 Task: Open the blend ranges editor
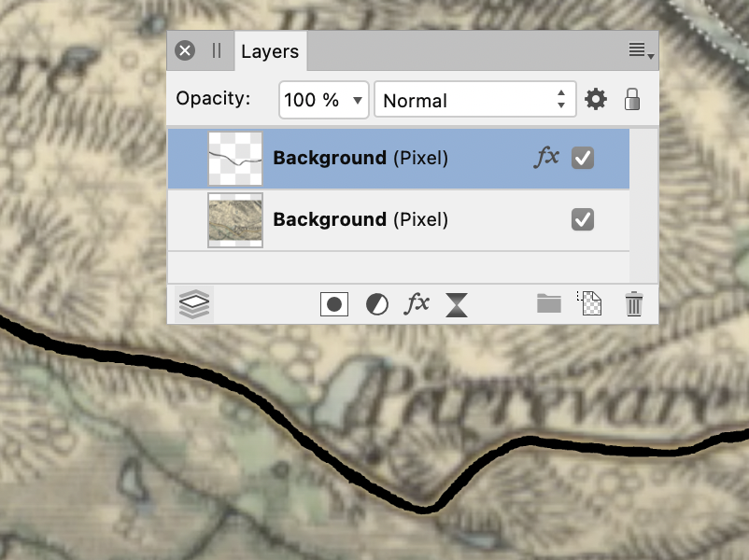pyautogui.click(x=456, y=303)
